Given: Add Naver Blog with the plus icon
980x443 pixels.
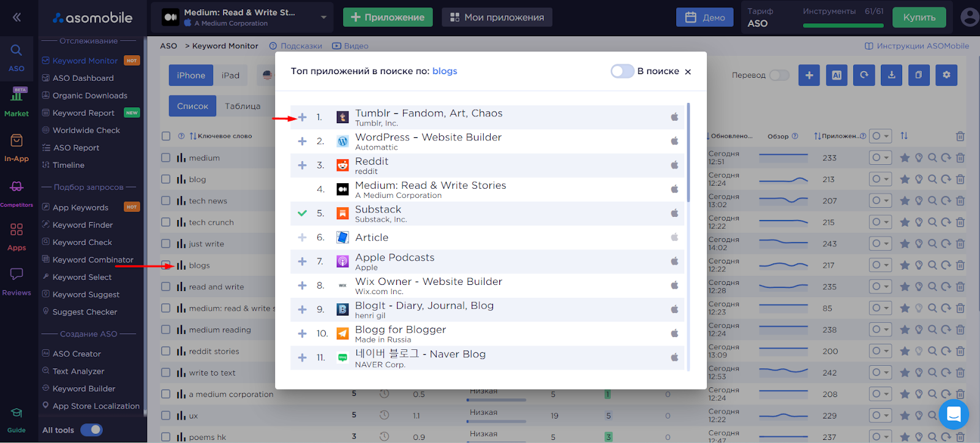Looking at the screenshot, I should pyautogui.click(x=302, y=357).
